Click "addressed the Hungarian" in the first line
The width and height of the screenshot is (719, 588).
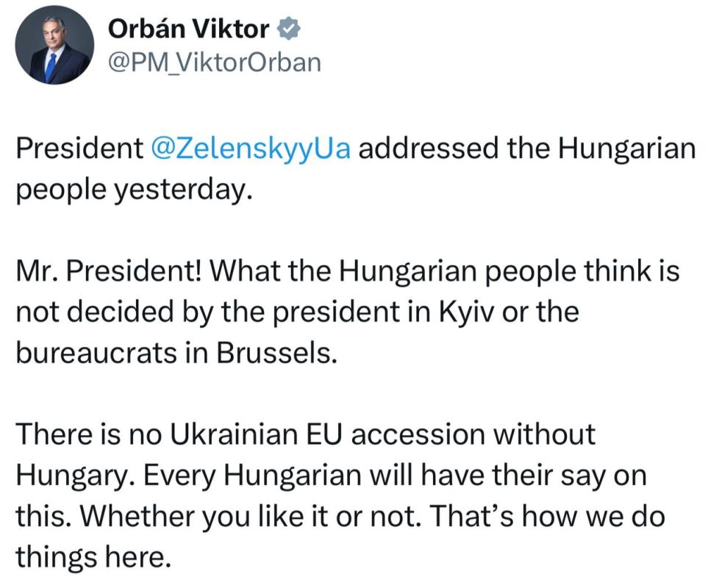[526, 149]
